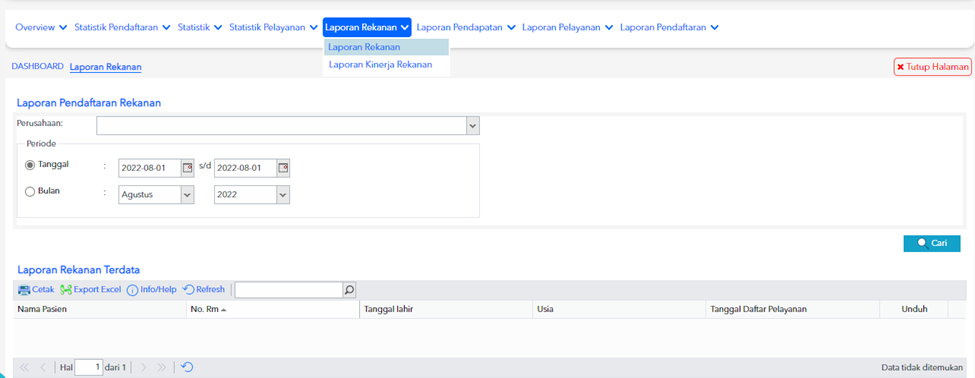Click the Laporan Rekanan breadcrumb link
This screenshot has height=378, width=975.
tap(106, 67)
